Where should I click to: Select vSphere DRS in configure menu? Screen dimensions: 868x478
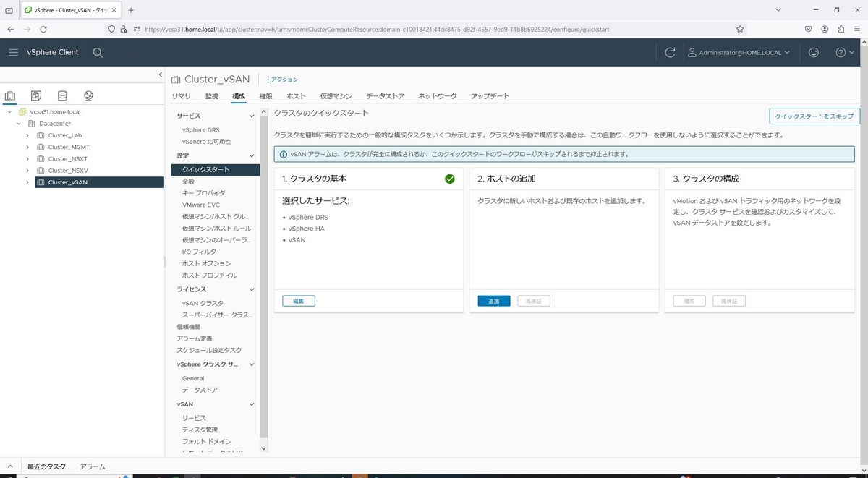coord(201,130)
